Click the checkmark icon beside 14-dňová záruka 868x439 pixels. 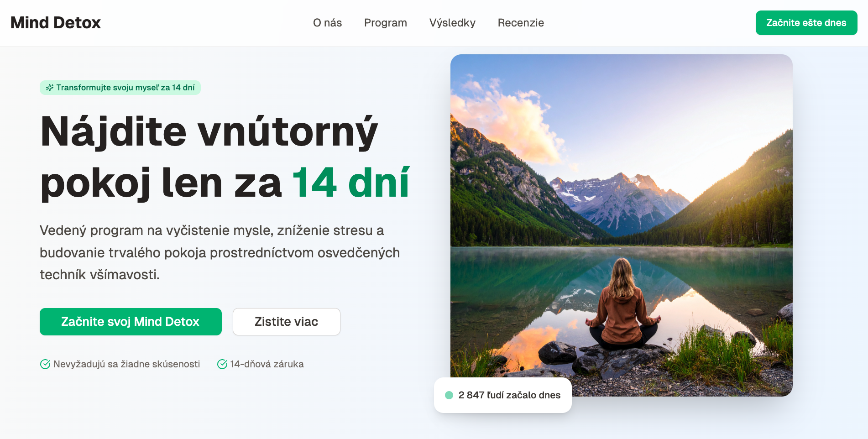click(222, 364)
